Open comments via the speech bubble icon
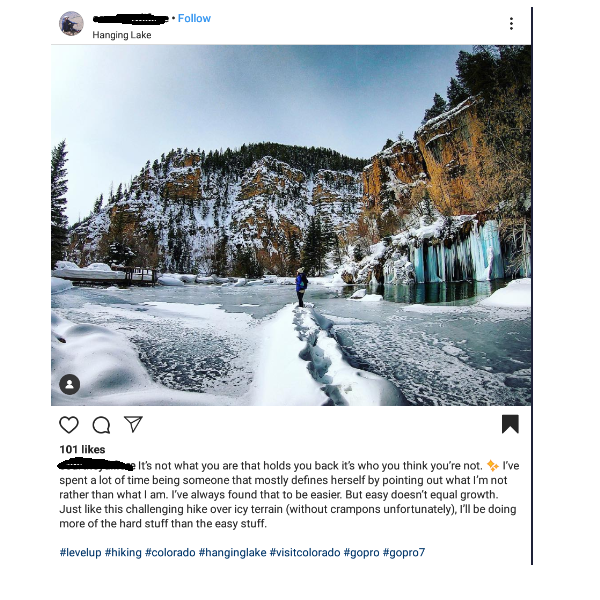 101,425
